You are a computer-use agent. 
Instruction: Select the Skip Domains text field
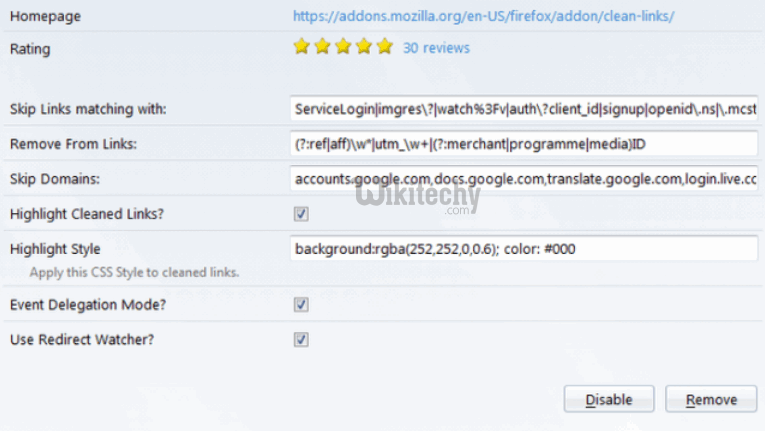523,179
